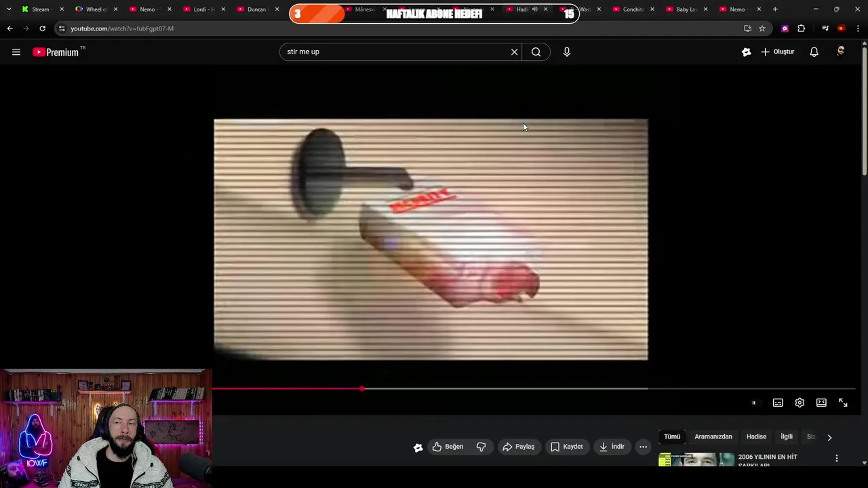This screenshot has height=488, width=868.
Task: Open more actions three-dot menu
Action: click(643, 447)
